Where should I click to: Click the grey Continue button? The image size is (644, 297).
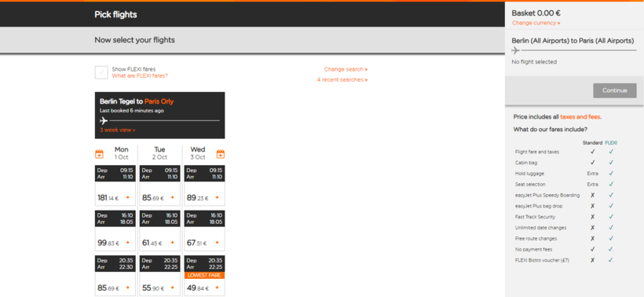click(x=615, y=90)
